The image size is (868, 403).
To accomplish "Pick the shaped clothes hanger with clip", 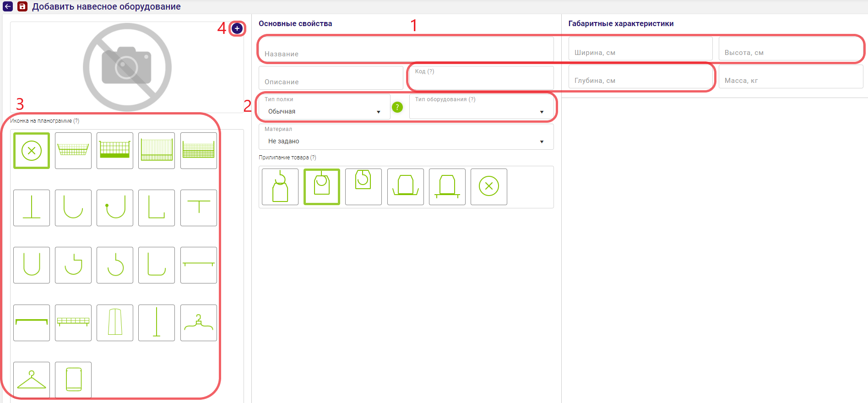I will tap(199, 323).
